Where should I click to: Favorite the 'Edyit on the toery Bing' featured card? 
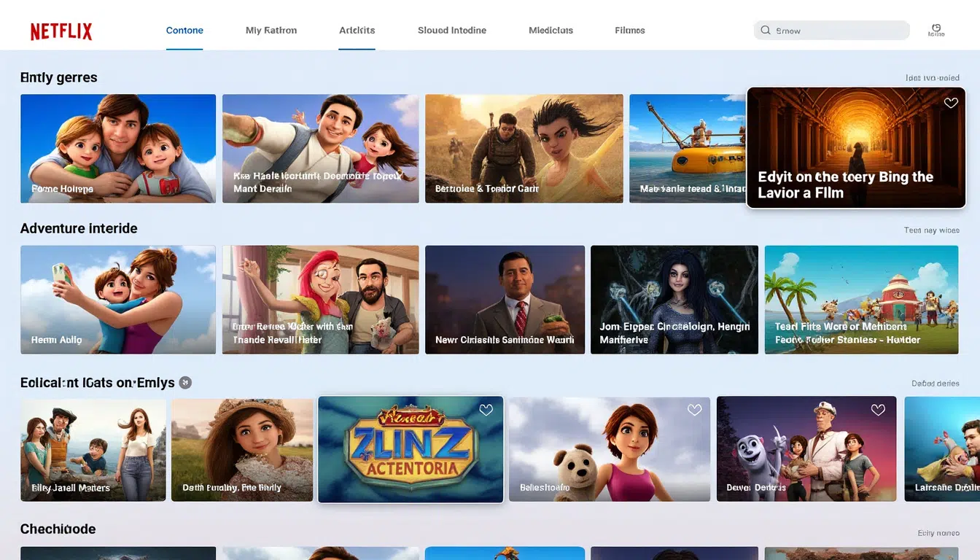(x=950, y=103)
